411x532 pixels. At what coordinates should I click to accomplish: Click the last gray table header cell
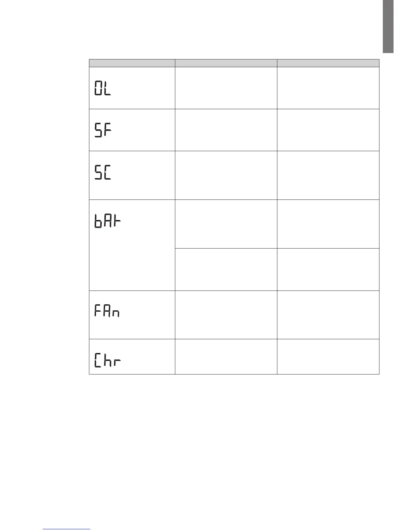tap(328, 63)
